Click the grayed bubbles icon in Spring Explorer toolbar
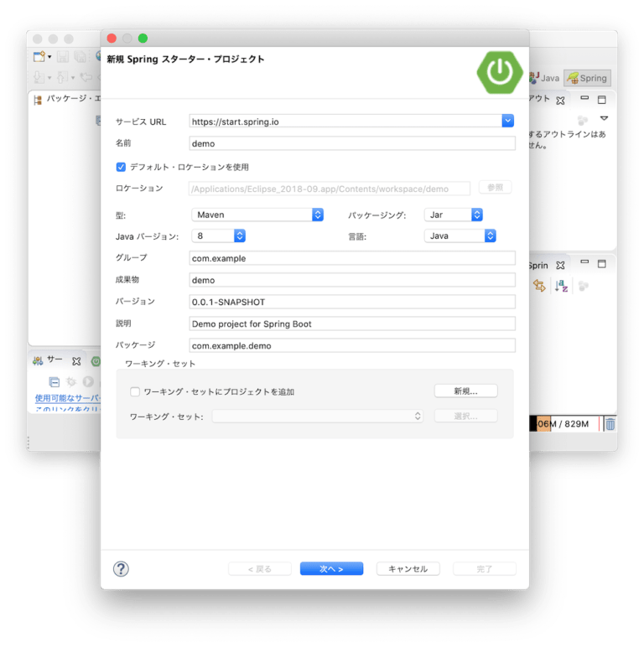The height and width of the screenshot is (647, 644). (x=584, y=286)
